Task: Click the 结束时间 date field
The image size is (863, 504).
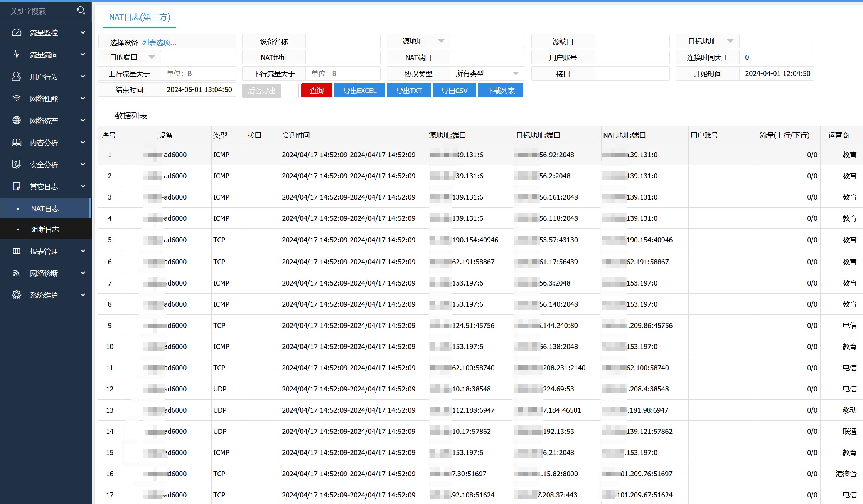Action: [198, 90]
